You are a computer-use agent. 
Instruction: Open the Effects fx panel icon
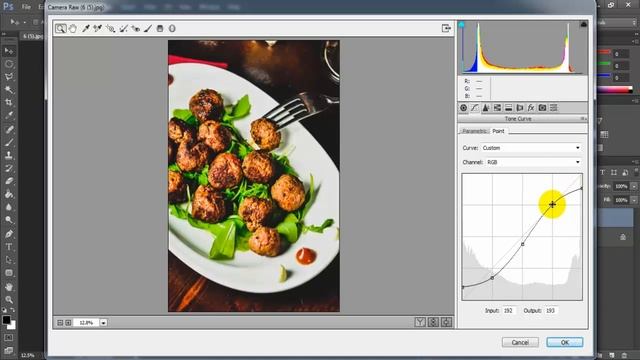click(x=531, y=108)
